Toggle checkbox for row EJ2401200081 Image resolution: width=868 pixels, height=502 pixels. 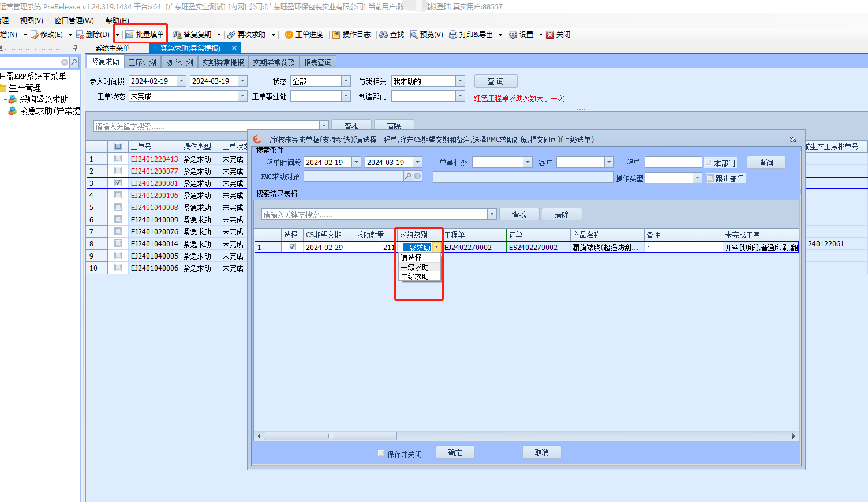pos(118,183)
